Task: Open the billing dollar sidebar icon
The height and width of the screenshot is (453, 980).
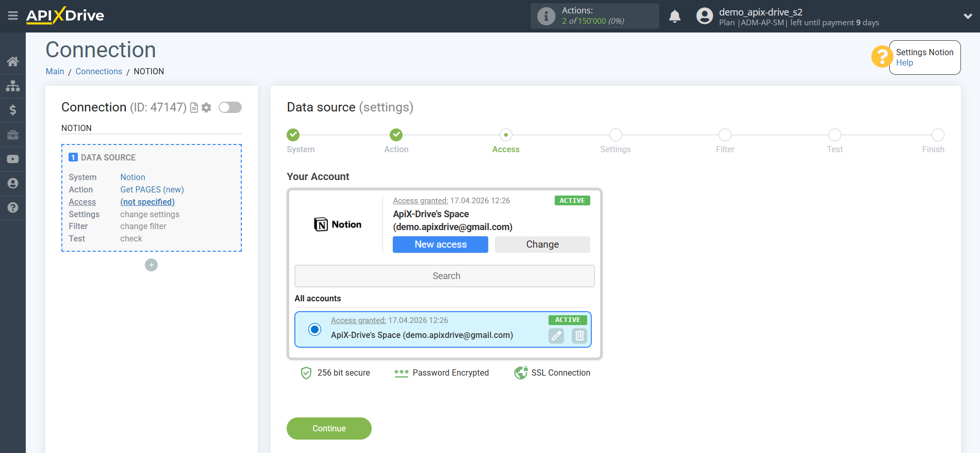Action: coord(13,110)
